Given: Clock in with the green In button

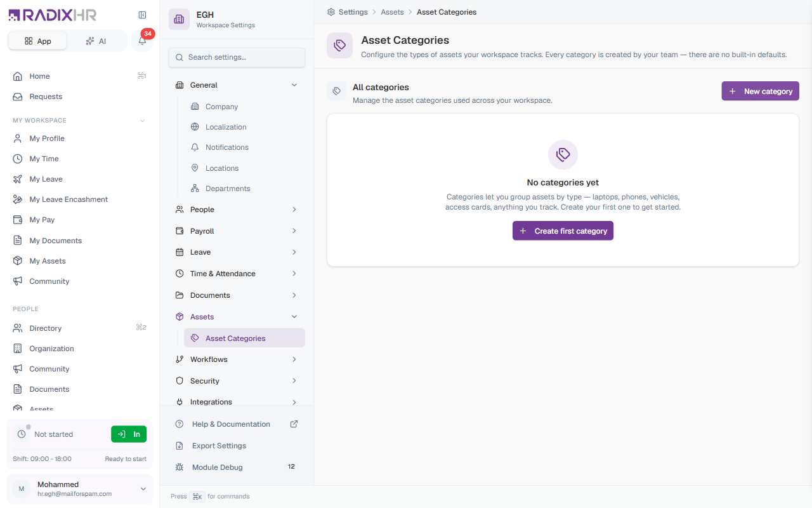Looking at the screenshot, I should (129, 434).
